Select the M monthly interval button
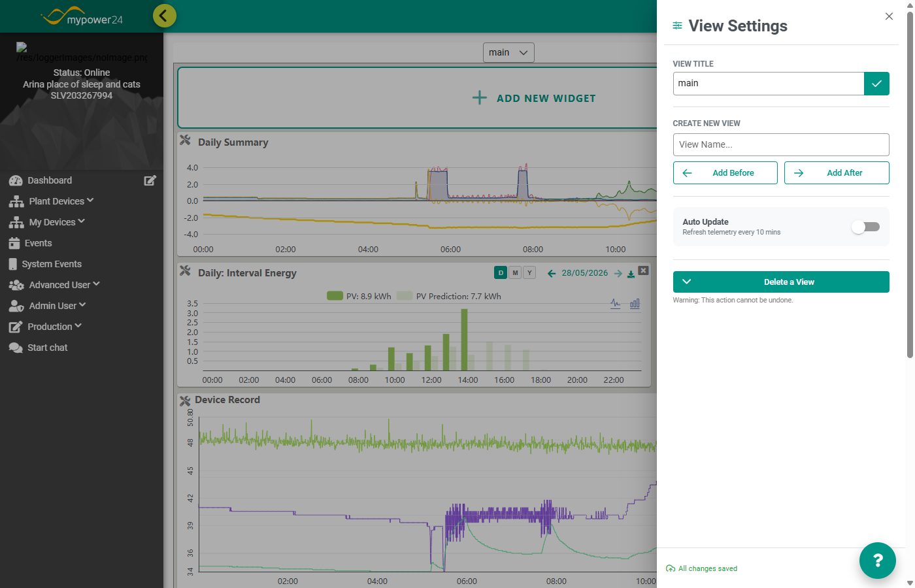Image resolution: width=915 pixels, height=588 pixels. pos(516,273)
